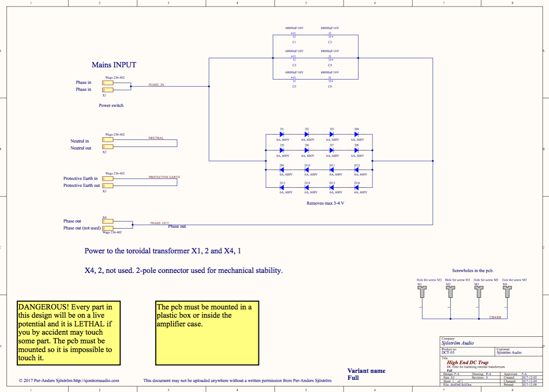Select 'File: dct03r0.SchDoc' field
This screenshot has width=549, height=392.
(458, 385)
